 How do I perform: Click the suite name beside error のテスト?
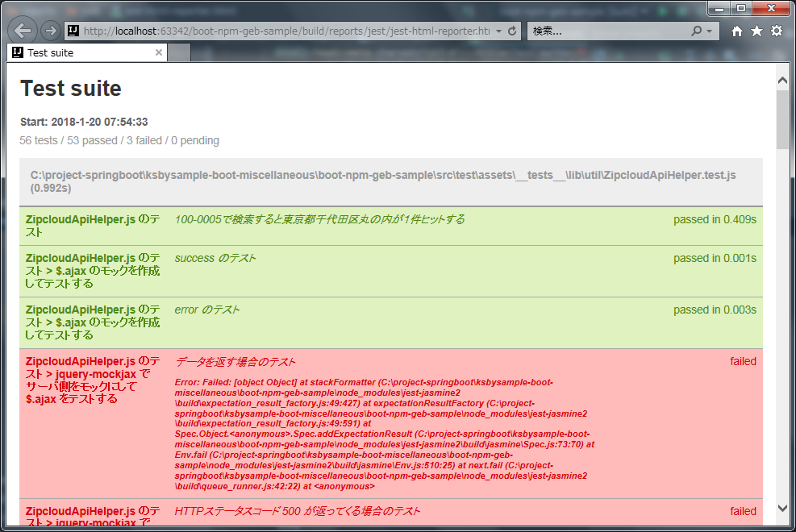93,322
